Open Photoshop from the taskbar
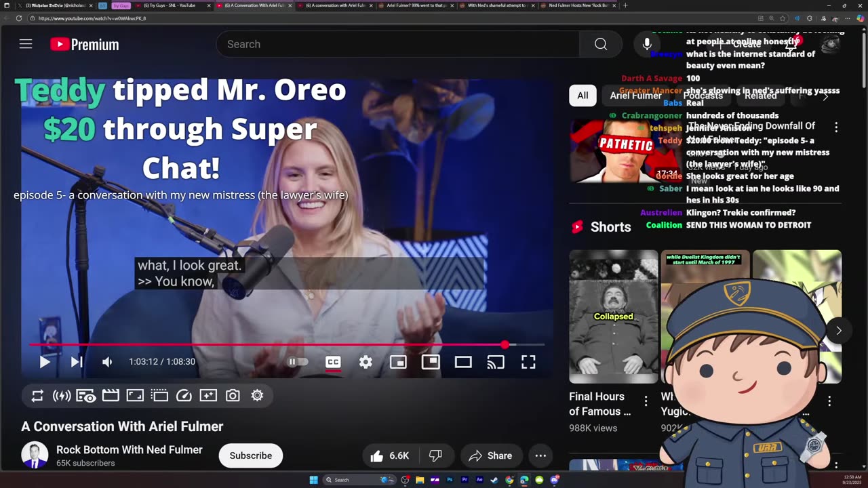The image size is (868, 488). click(450, 480)
